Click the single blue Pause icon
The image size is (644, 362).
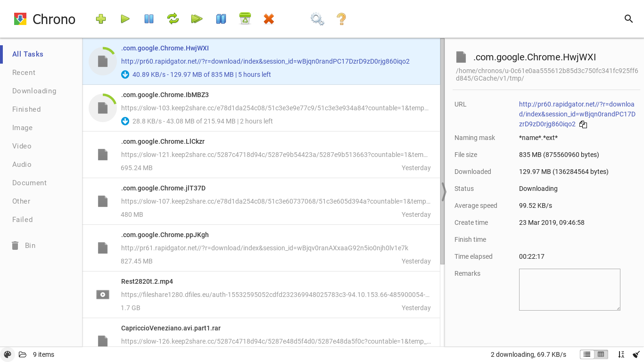pyautogui.click(x=149, y=19)
